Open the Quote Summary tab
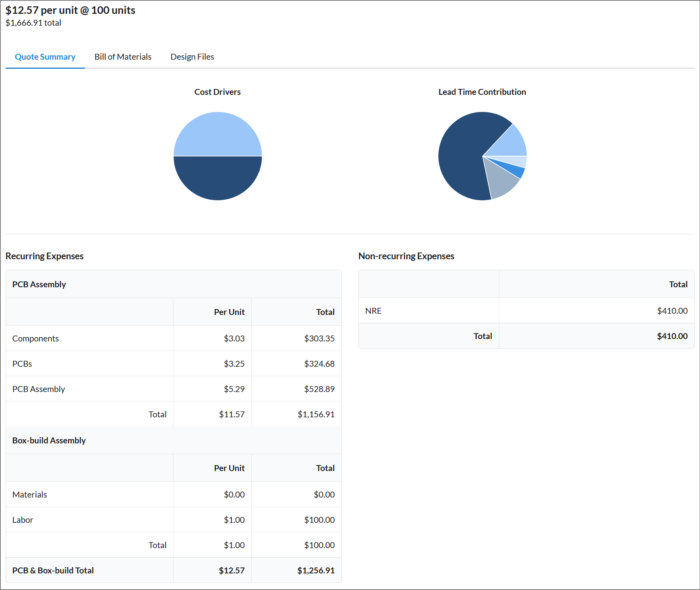 [x=45, y=57]
